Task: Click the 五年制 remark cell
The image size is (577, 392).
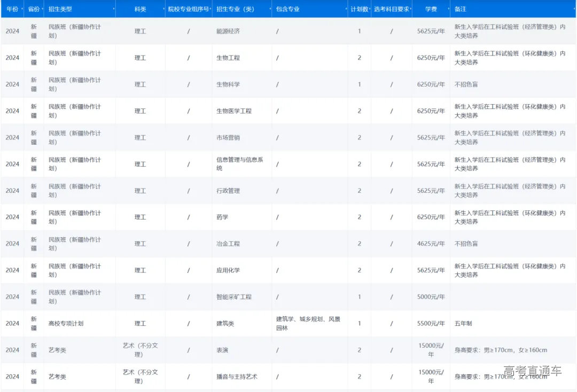Action: click(463, 324)
